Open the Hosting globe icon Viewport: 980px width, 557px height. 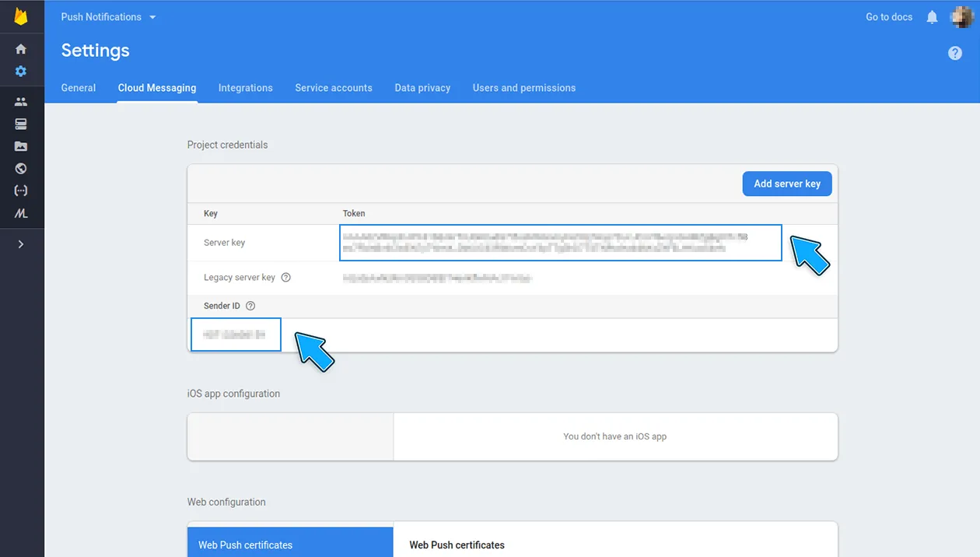[21, 168]
